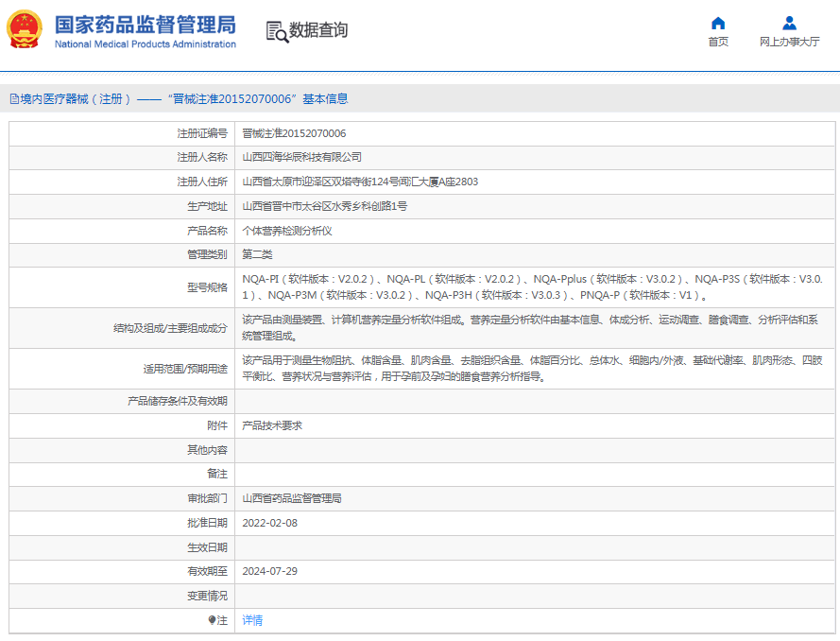The height and width of the screenshot is (641, 840).
Task: Click the 产品储存条件及有效期 label
Action: [x=178, y=402]
